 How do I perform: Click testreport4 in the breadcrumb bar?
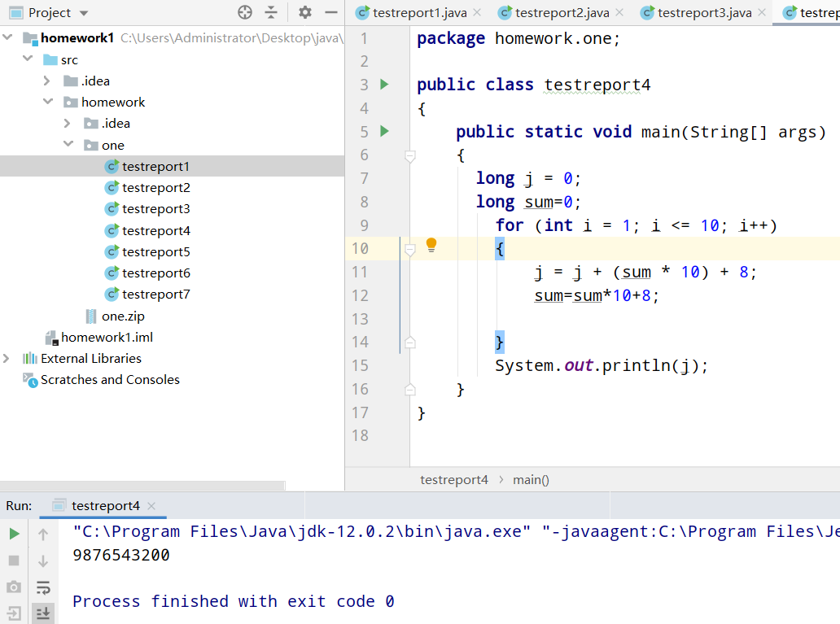tap(454, 480)
